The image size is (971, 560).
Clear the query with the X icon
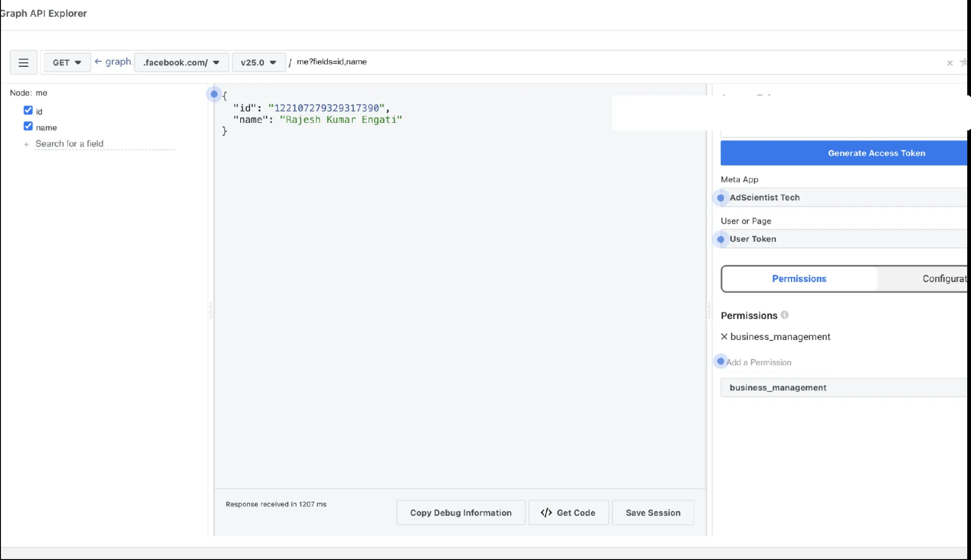tap(950, 63)
